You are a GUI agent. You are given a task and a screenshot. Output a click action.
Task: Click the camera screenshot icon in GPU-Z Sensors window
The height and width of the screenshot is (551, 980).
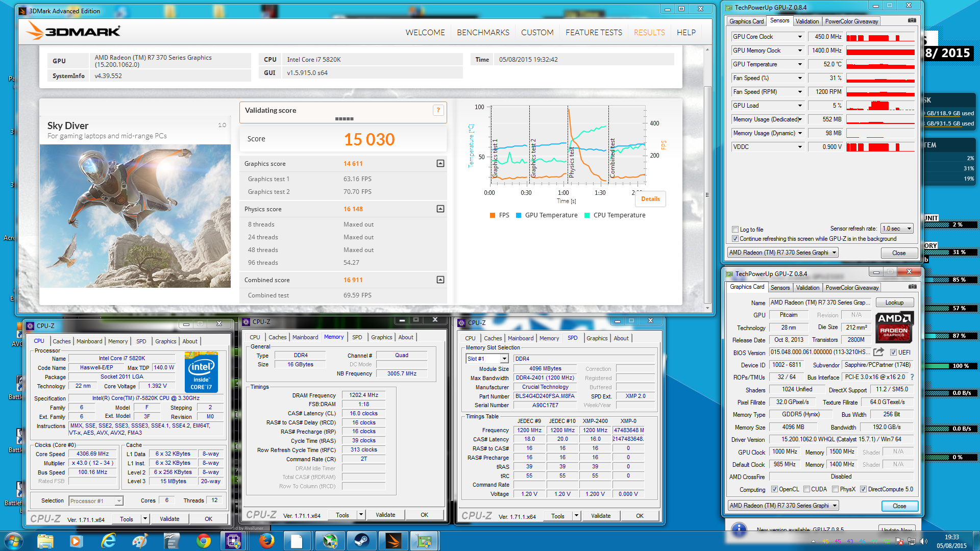(x=912, y=20)
